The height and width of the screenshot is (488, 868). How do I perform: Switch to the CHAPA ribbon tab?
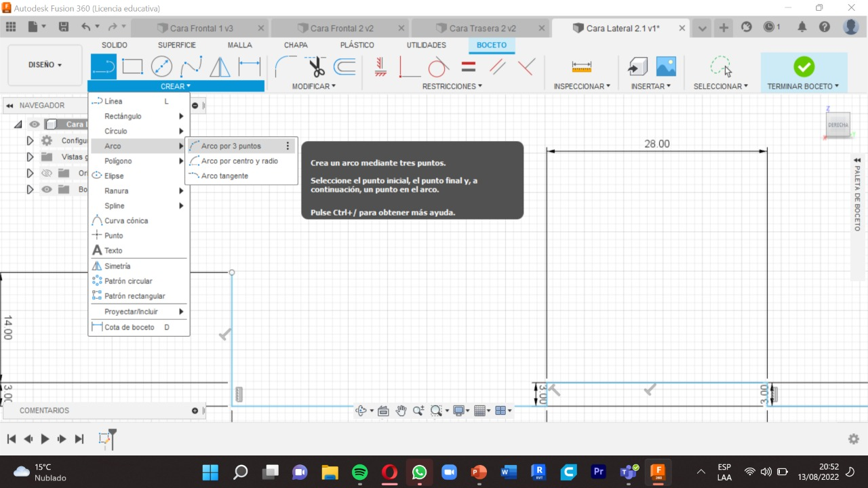coord(296,45)
